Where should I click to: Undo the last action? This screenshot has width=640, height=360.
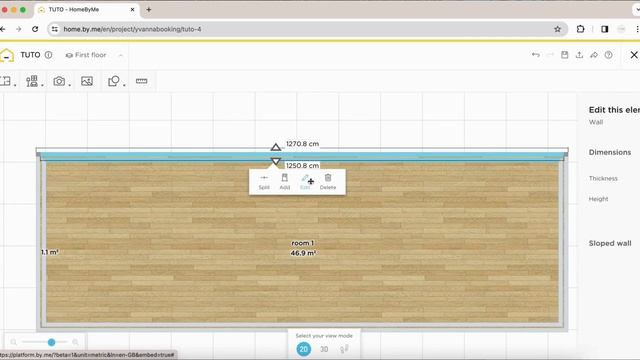[536, 55]
